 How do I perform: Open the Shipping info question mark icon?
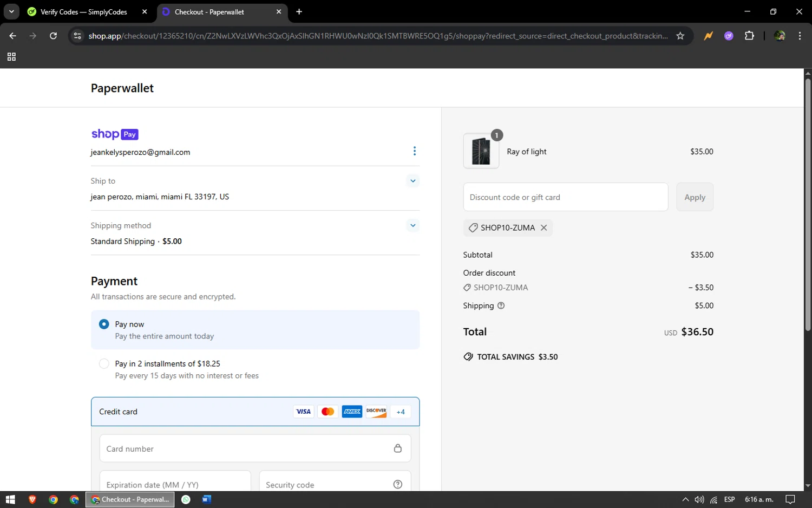pos(501,305)
